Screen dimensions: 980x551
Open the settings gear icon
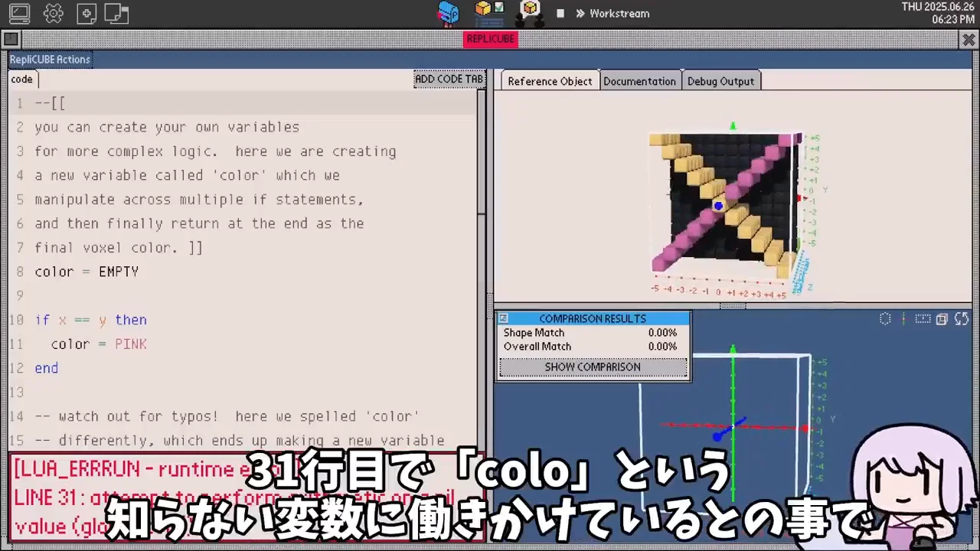pyautogui.click(x=54, y=13)
